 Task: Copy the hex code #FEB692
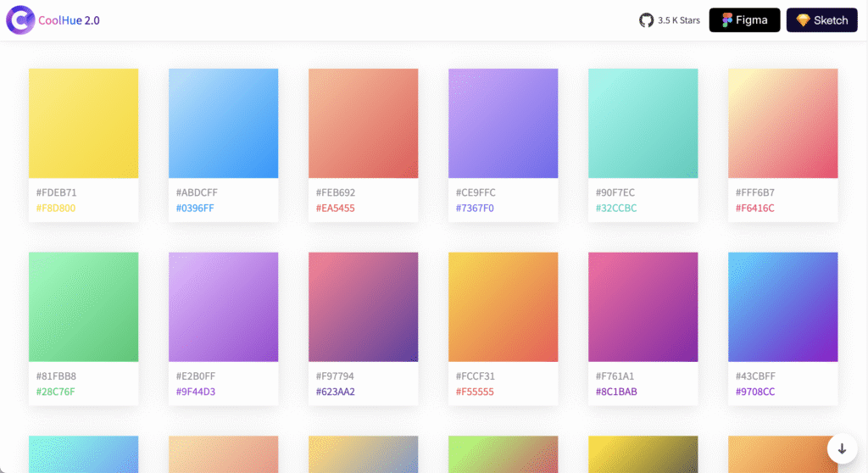click(336, 192)
